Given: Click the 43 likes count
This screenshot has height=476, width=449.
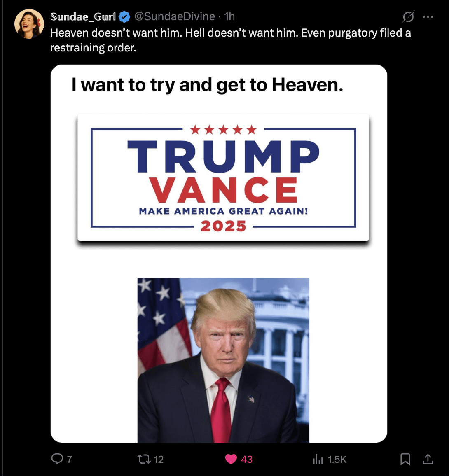Looking at the screenshot, I should click(x=247, y=459).
